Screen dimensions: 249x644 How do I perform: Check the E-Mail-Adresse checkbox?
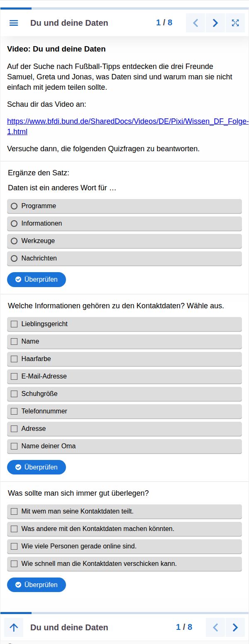click(x=124, y=376)
